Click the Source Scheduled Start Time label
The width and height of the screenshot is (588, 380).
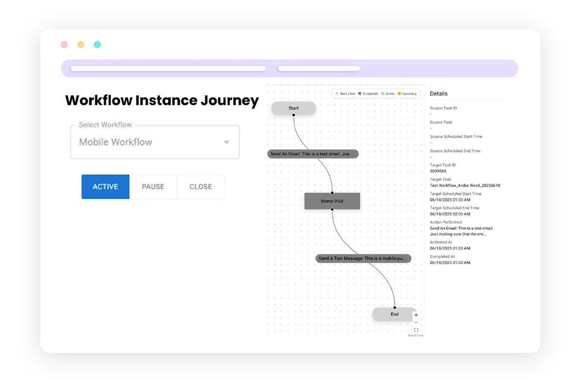(456, 136)
